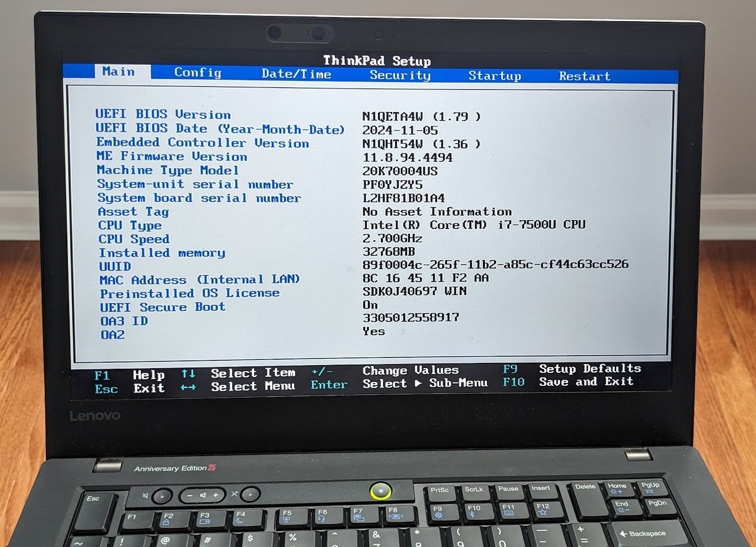Select the OA3 ID label

(x=124, y=321)
